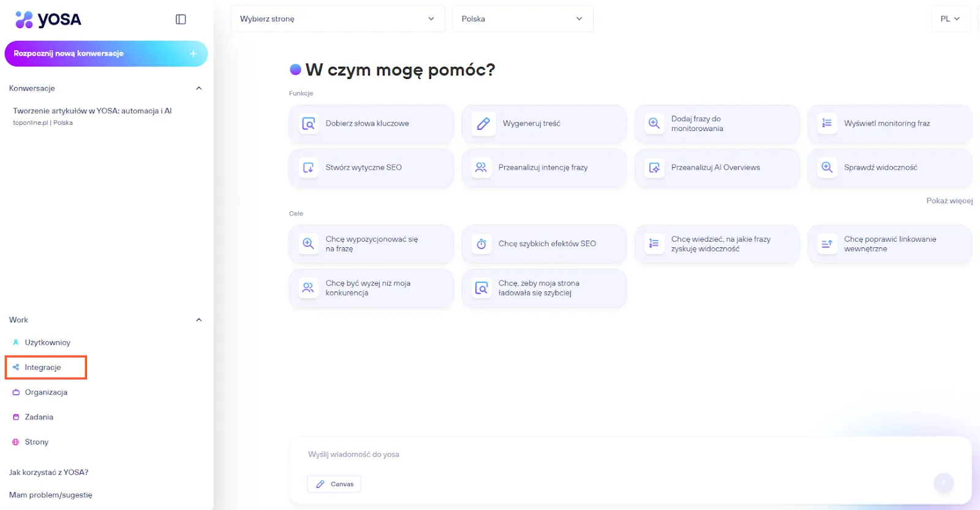Click the YOSA logo
Viewport: 980px width, 510px height.
[x=48, y=20]
